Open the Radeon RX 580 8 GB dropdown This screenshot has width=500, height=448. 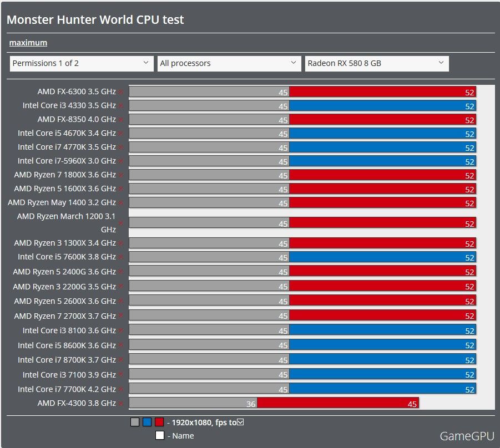[377, 63]
